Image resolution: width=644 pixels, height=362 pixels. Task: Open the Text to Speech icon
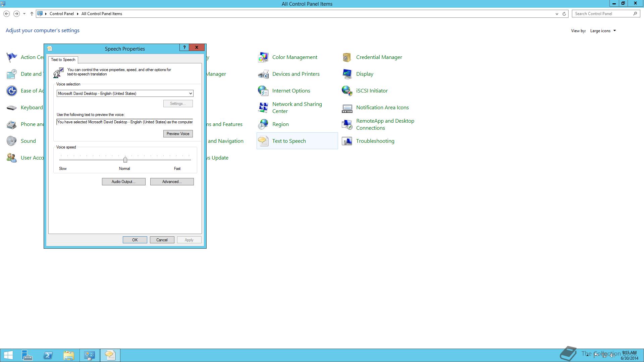click(263, 141)
